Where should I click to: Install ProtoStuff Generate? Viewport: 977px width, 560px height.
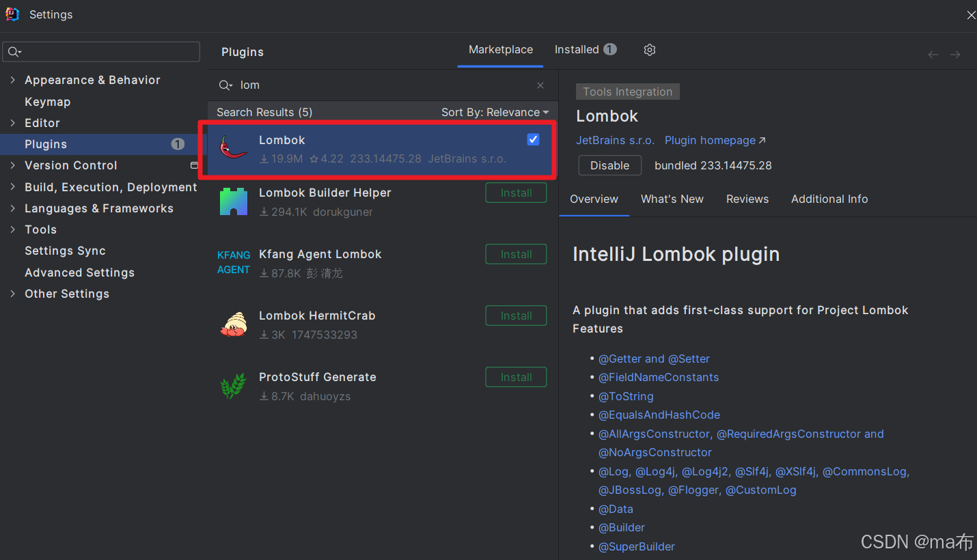tap(517, 377)
